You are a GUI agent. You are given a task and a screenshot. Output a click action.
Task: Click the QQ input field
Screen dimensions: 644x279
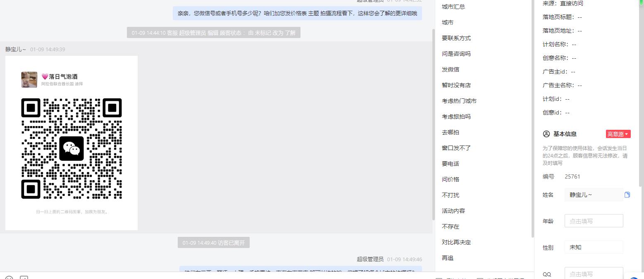(x=594, y=274)
